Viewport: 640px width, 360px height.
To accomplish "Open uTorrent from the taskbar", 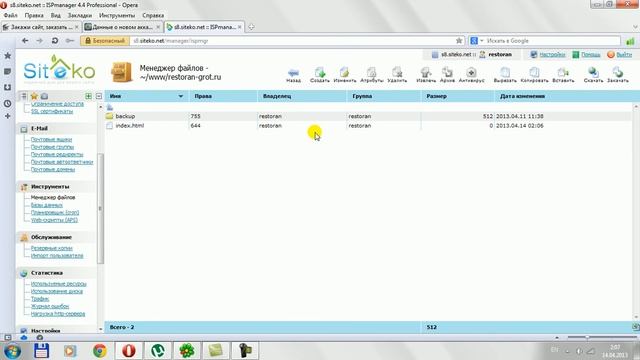I will pyautogui.click(x=158, y=351).
